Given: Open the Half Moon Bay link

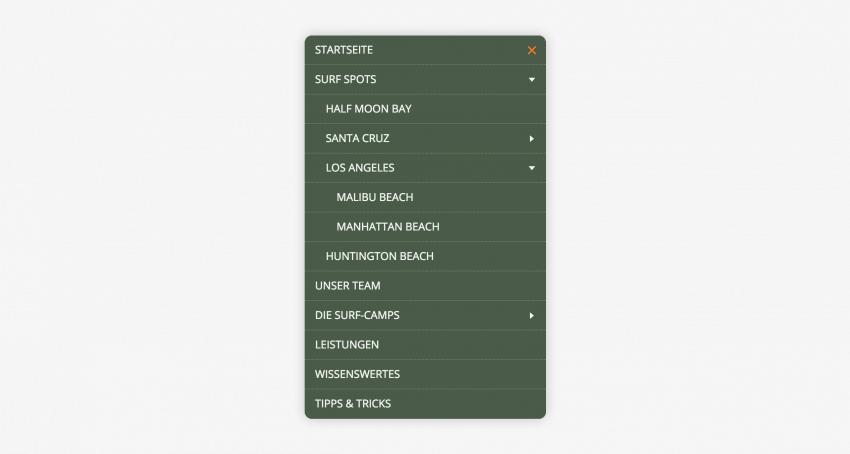Looking at the screenshot, I should (x=368, y=109).
